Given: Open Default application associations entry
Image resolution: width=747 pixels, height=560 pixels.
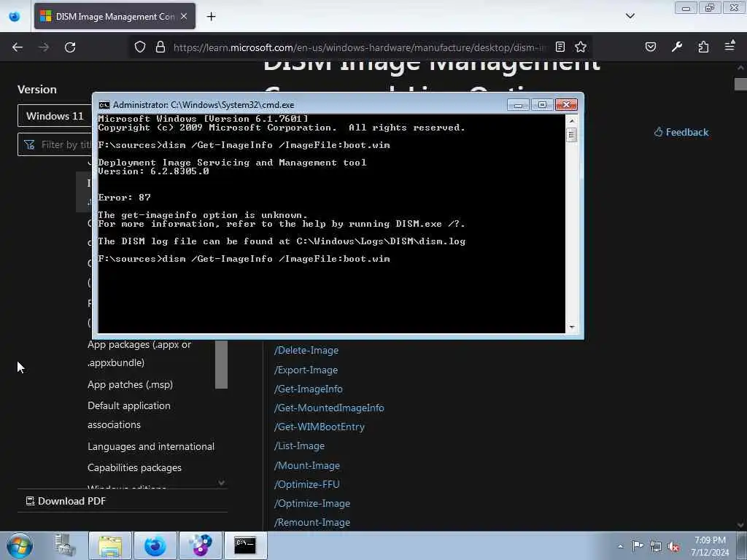Looking at the screenshot, I should (129, 415).
